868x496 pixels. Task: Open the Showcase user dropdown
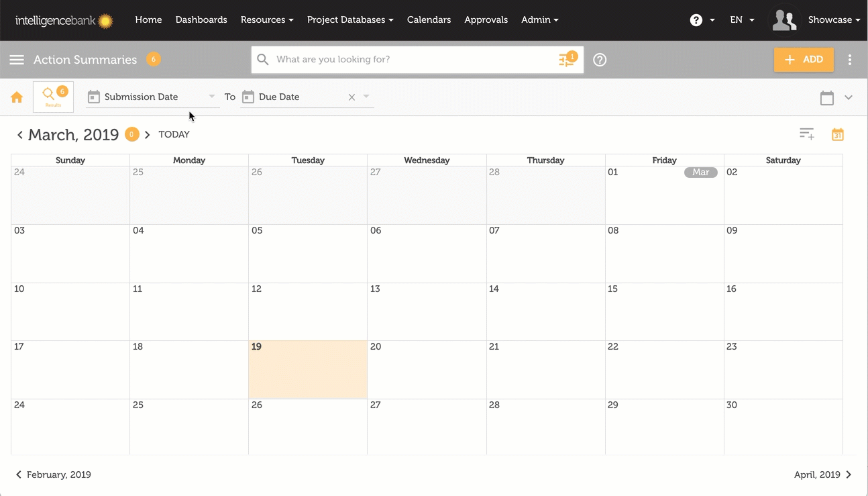tap(834, 20)
